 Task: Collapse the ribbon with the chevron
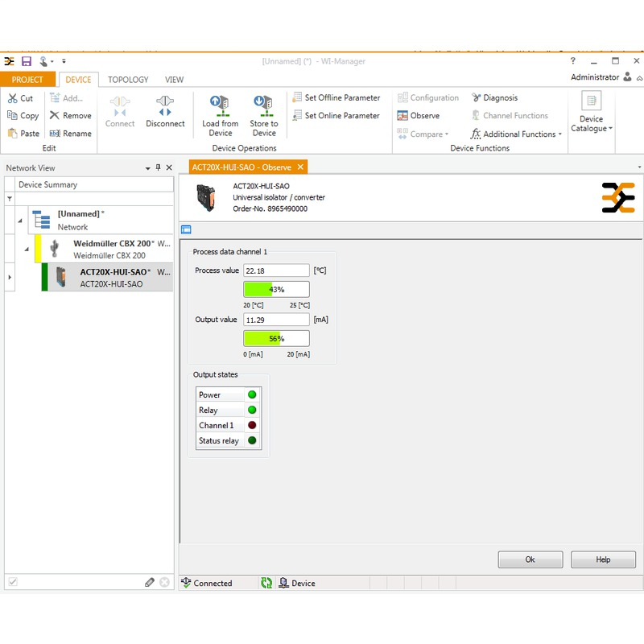click(639, 78)
